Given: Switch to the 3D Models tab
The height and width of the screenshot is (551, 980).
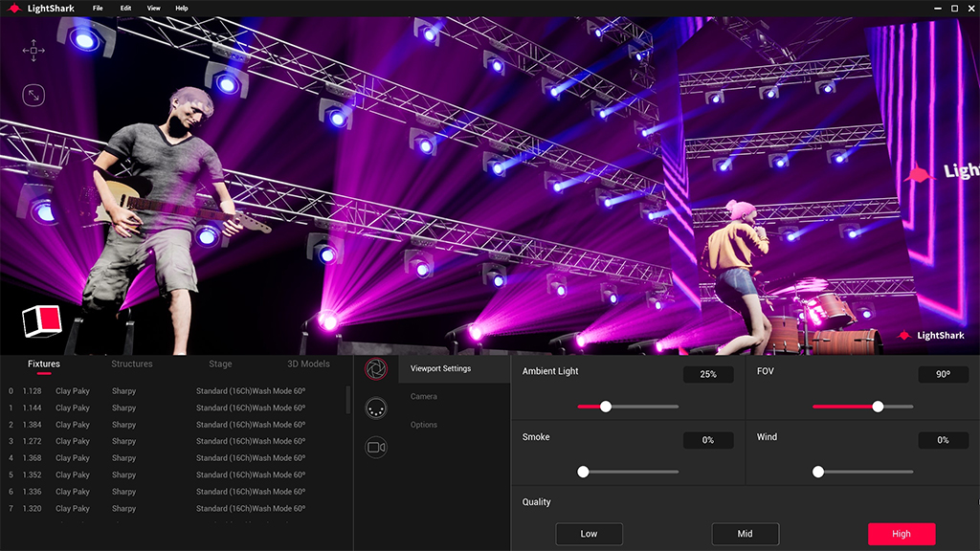Looking at the screenshot, I should pos(308,364).
